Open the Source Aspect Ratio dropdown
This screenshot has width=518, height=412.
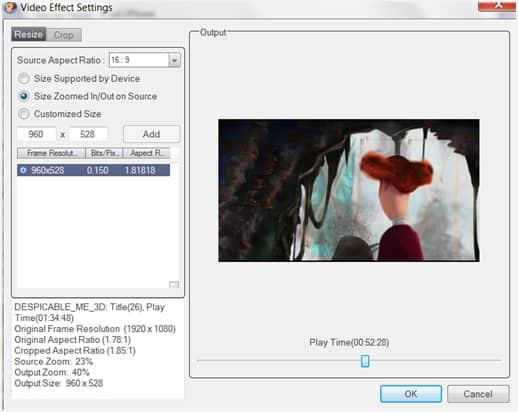[174, 60]
